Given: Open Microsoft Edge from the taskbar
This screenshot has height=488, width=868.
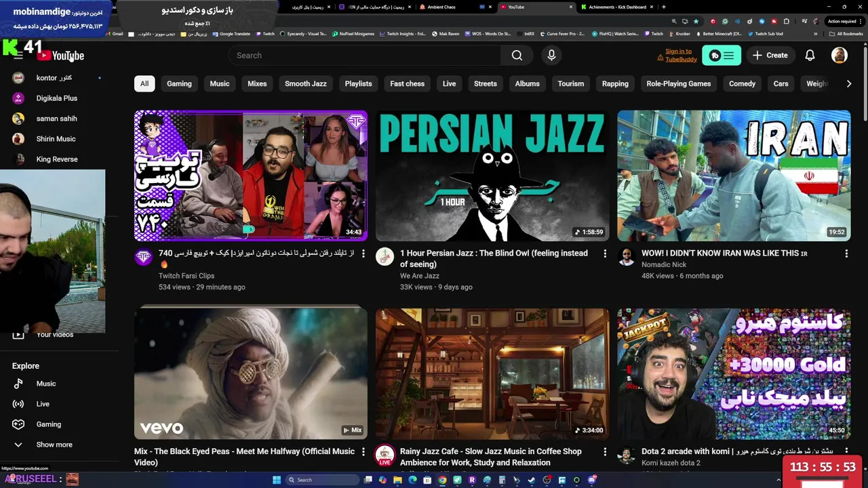Looking at the screenshot, I should tap(412, 480).
